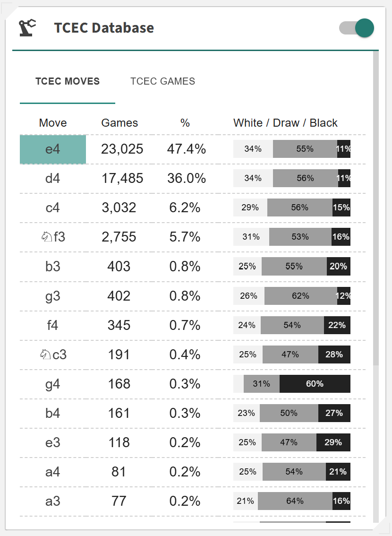Select the e4 move row
This screenshot has height=536, width=392.
[x=53, y=149]
